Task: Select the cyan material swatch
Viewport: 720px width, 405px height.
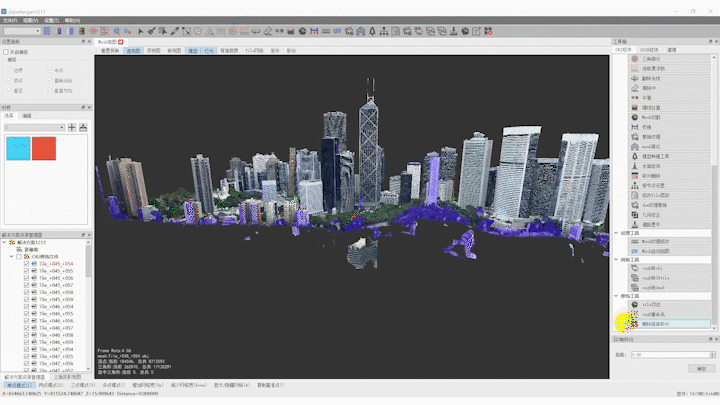Action: [18, 148]
